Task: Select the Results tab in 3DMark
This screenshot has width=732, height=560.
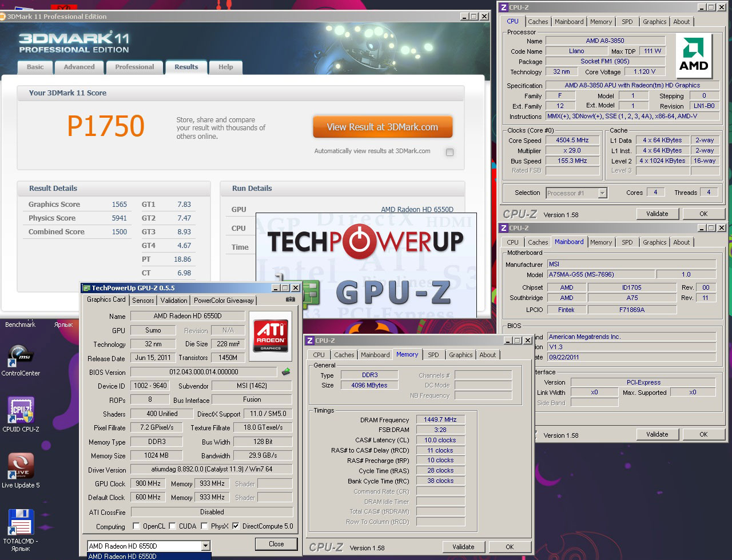Action: click(186, 67)
